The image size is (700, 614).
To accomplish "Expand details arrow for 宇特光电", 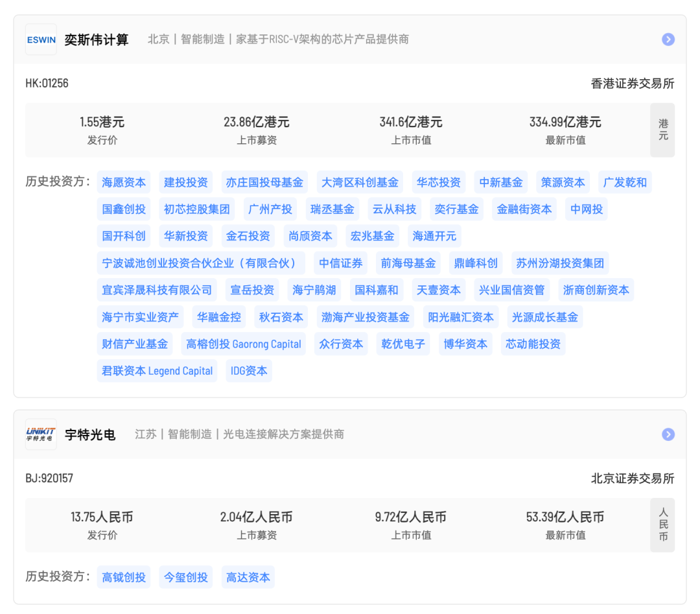I will (x=668, y=434).
